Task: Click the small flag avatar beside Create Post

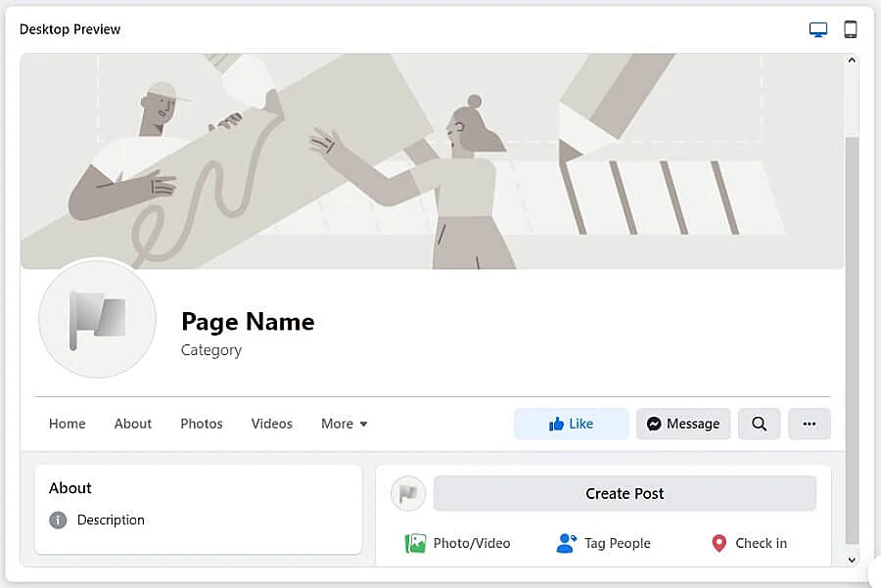Action: tap(408, 494)
